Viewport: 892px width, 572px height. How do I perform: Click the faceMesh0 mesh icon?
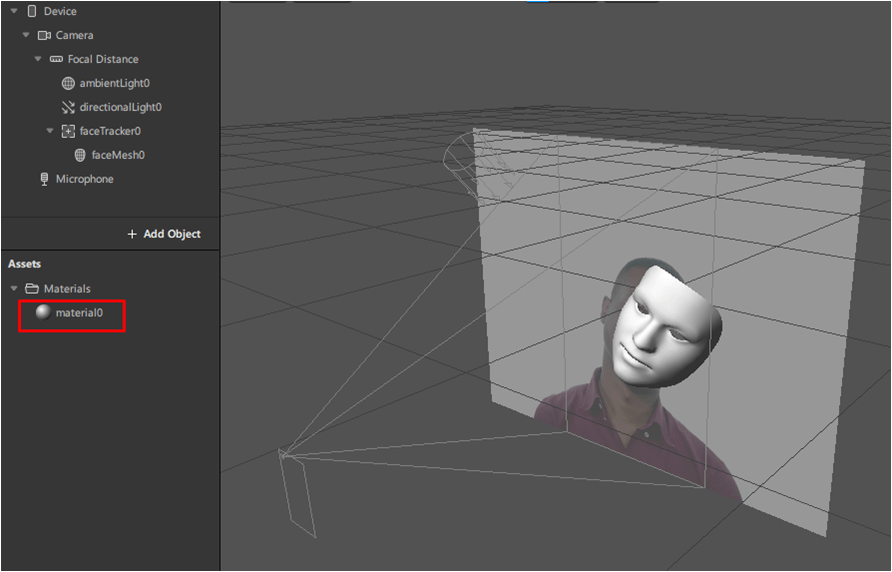coord(80,155)
